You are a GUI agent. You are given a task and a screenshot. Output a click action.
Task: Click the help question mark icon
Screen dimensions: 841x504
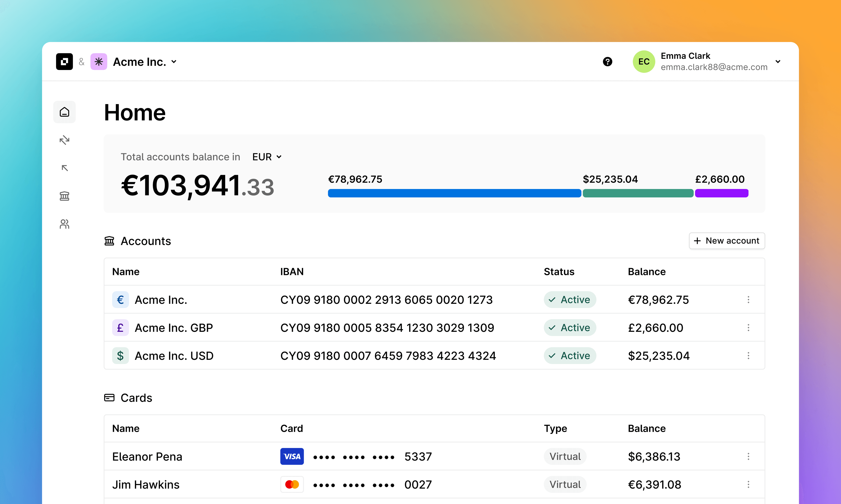608,61
